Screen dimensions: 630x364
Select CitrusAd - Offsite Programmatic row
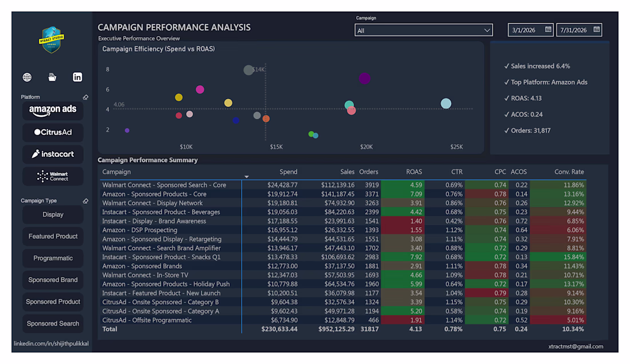click(x=342, y=321)
